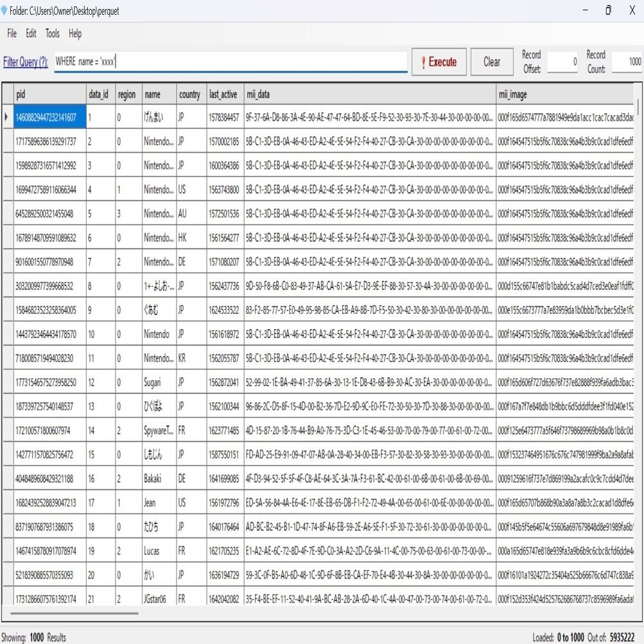Select pid cell 16824392528839047213
The image size is (644, 644).
click(49, 502)
